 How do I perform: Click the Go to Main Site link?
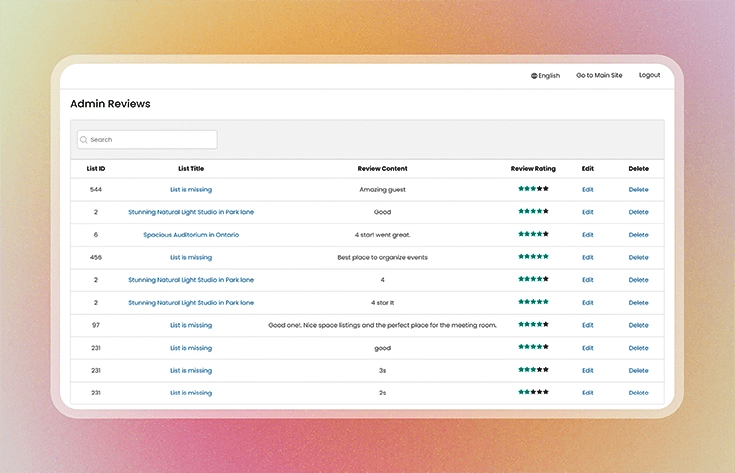(599, 75)
